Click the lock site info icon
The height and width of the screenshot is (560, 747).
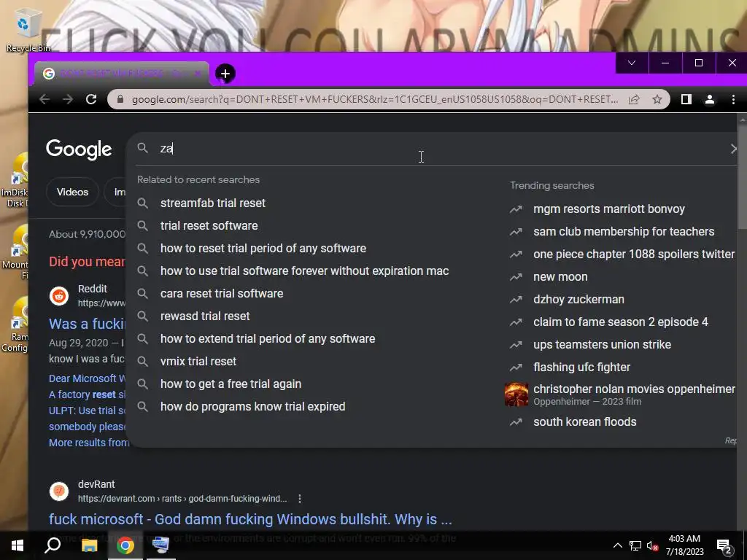click(x=120, y=99)
